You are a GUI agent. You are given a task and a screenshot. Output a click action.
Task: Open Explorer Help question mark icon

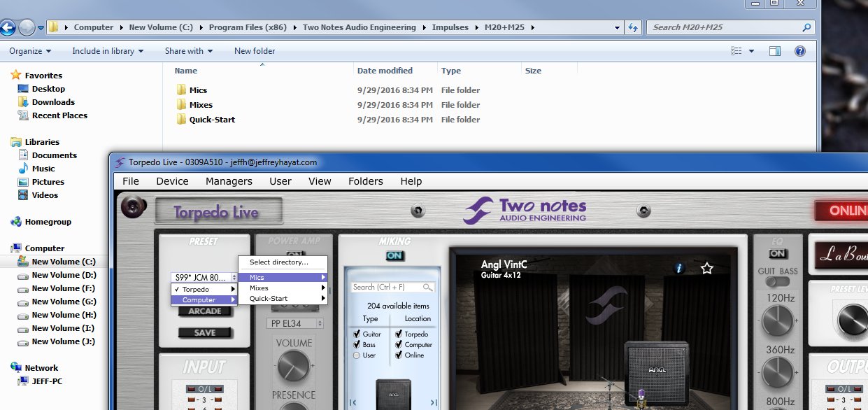(800, 51)
